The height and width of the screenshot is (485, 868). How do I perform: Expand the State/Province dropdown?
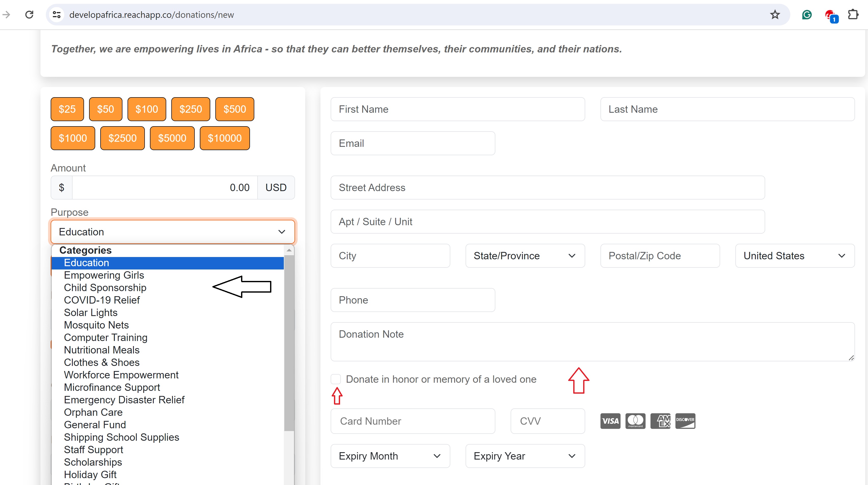[525, 256]
